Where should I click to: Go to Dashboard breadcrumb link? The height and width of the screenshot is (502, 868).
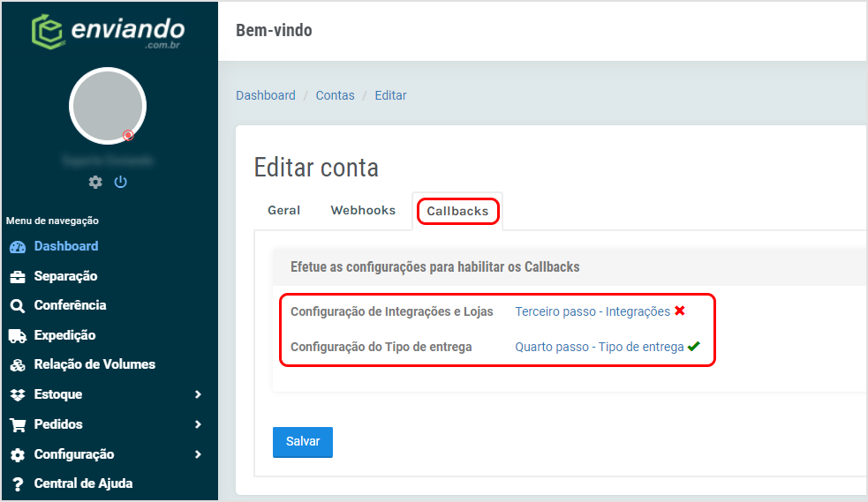tap(266, 95)
